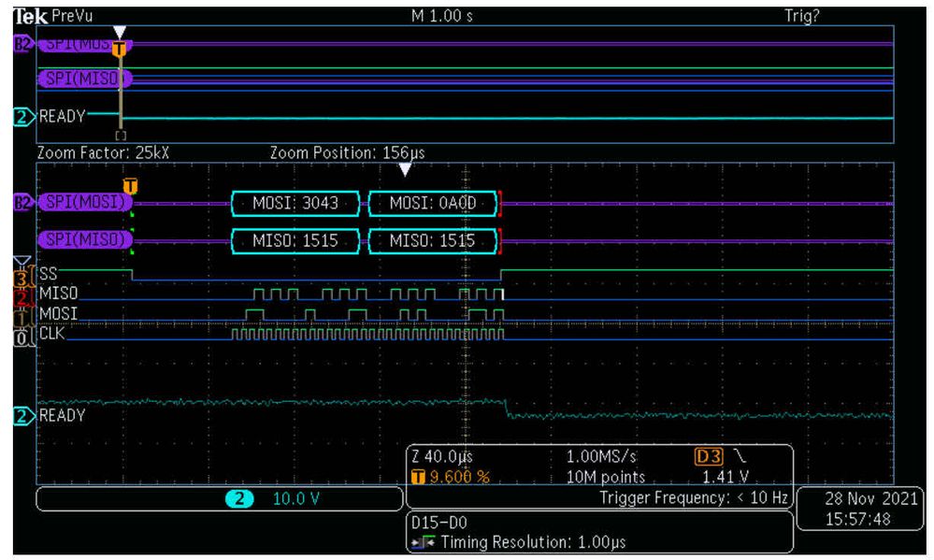This screenshot has height=560, width=934.
Task: Click the D0 channel indicator next to CLK
Action: click(22, 337)
